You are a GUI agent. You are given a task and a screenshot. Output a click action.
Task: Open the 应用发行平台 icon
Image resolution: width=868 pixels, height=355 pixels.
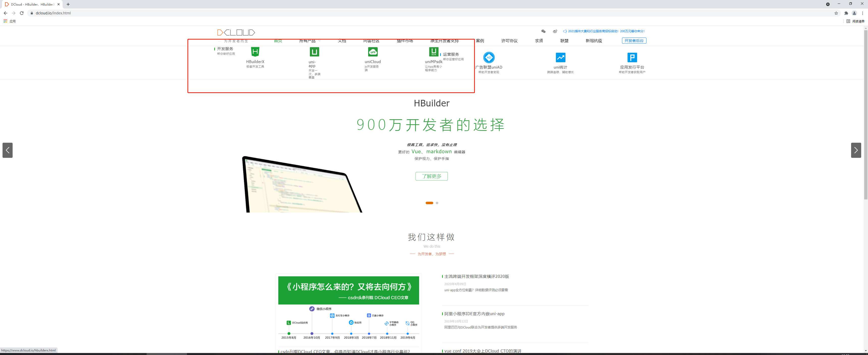pyautogui.click(x=632, y=57)
